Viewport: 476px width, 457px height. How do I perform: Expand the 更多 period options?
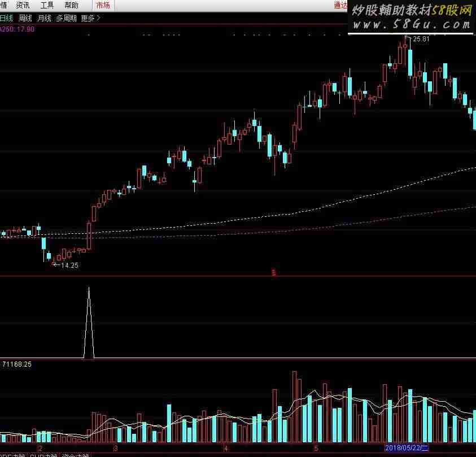click(90, 19)
